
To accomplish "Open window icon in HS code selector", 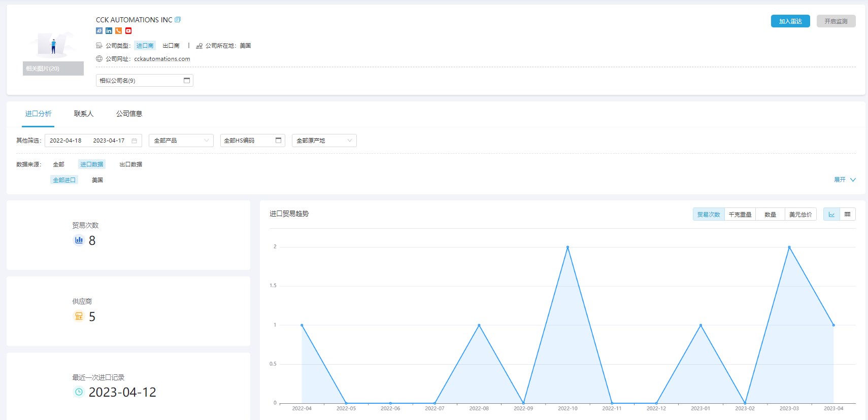I will (278, 141).
